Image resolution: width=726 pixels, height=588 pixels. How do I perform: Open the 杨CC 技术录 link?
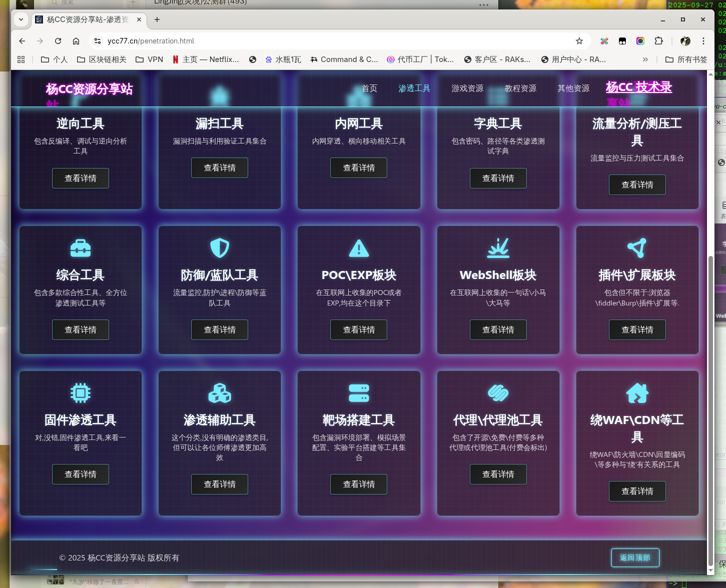point(639,87)
